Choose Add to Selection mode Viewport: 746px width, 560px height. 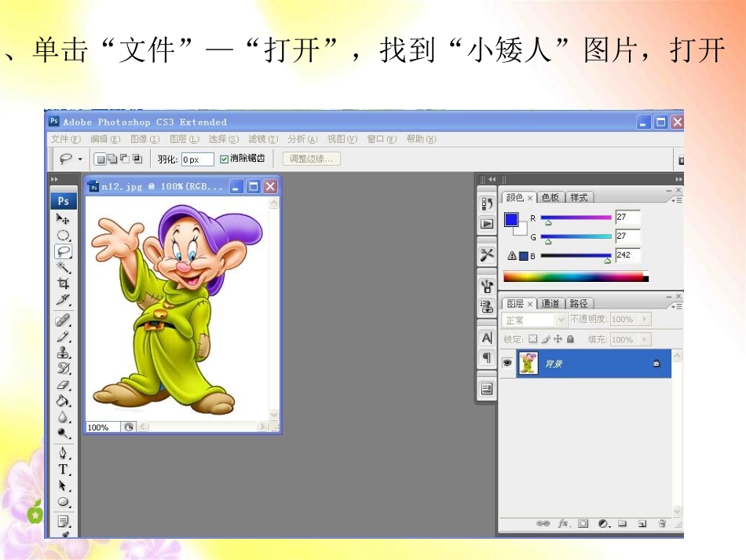[x=113, y=159]
